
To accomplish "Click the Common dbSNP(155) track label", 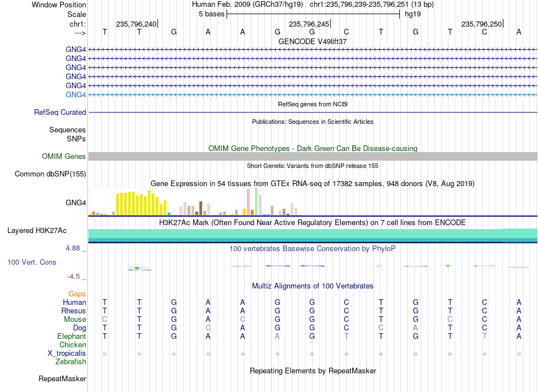I will [x=50, y=174].
